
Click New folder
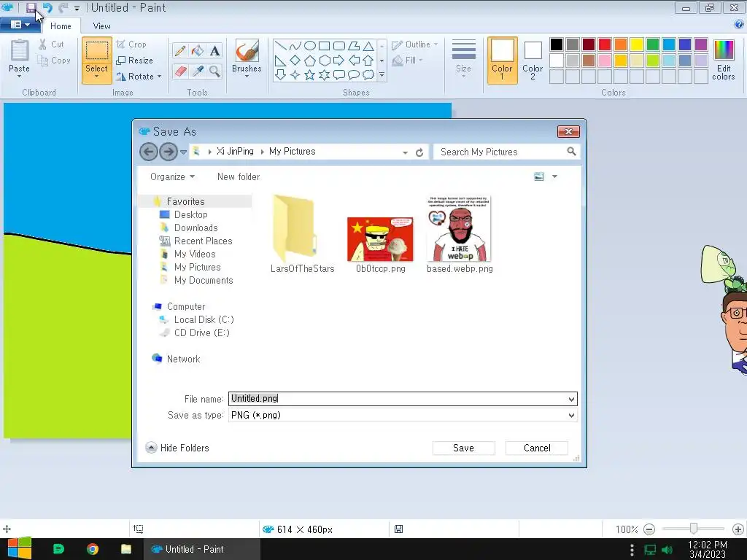click(x=239, y=176)
